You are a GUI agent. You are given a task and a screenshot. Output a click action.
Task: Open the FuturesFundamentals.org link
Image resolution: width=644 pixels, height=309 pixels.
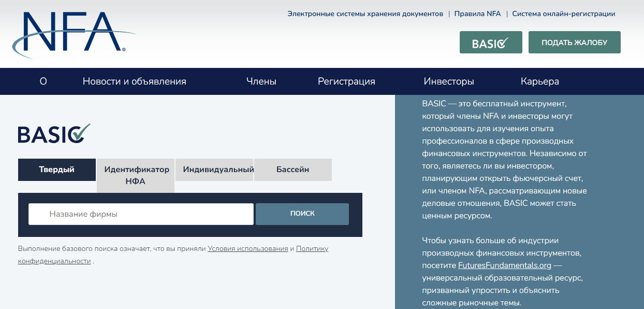point(505,265)
